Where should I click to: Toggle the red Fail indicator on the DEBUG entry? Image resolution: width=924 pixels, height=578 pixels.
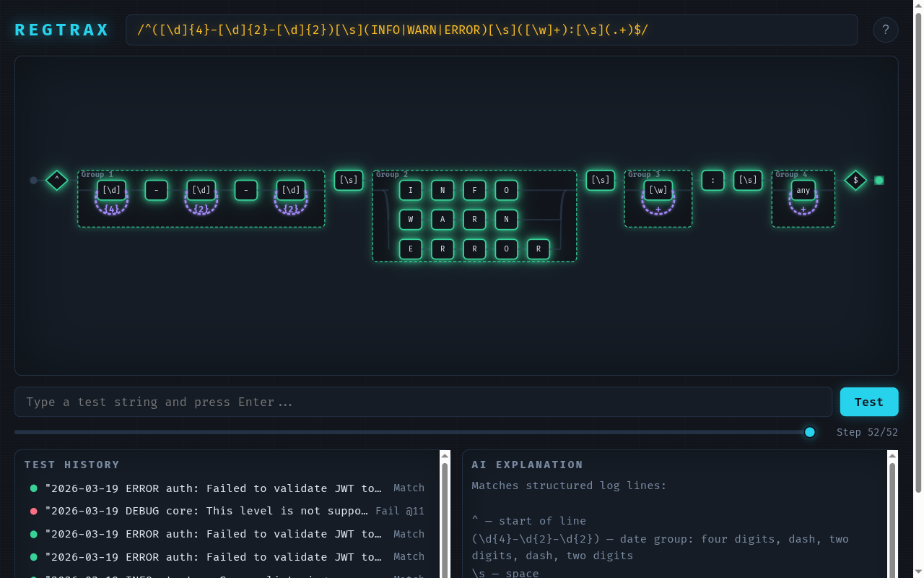(33, 511)
